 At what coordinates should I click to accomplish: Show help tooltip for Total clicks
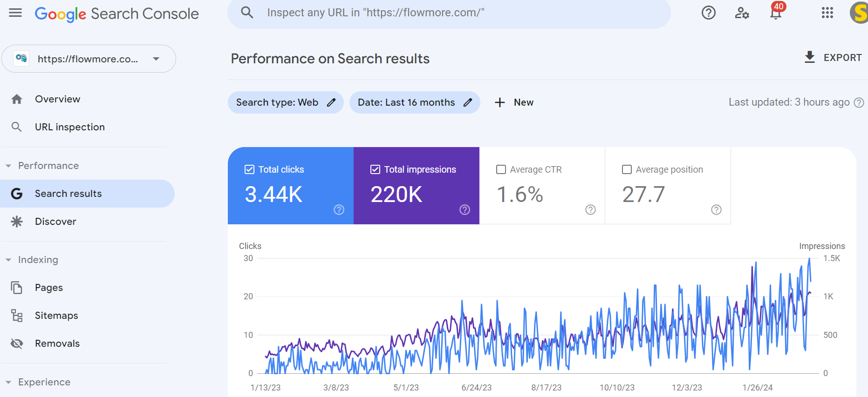coord(339,210)
